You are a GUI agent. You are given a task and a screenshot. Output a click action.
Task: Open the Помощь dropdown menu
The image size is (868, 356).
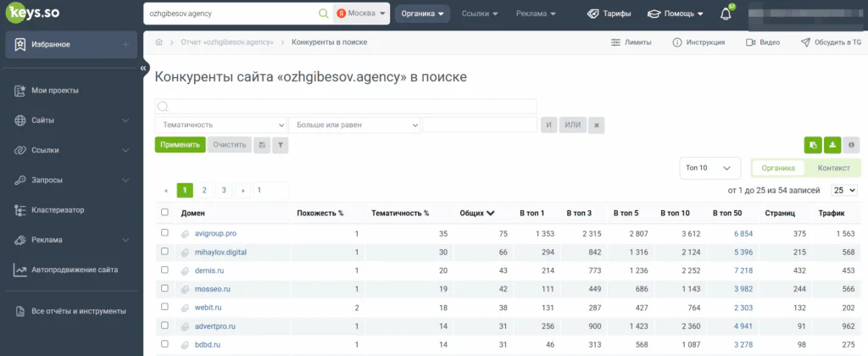(x=676, y=14)
